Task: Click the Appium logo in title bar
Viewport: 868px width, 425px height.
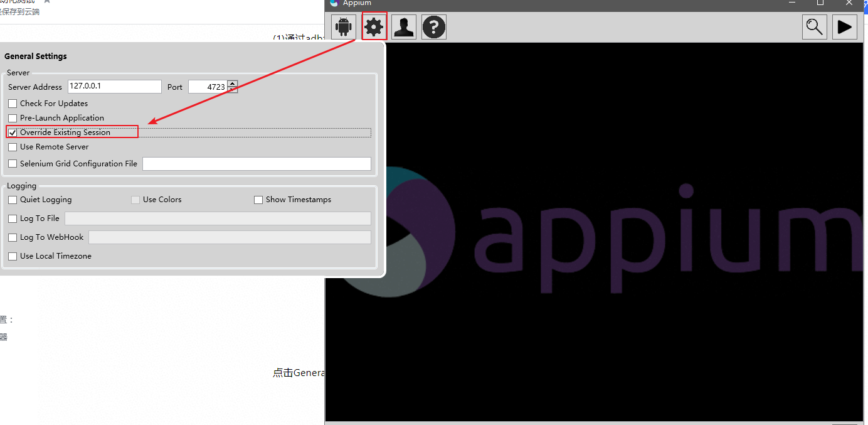Action: point(334,3)
